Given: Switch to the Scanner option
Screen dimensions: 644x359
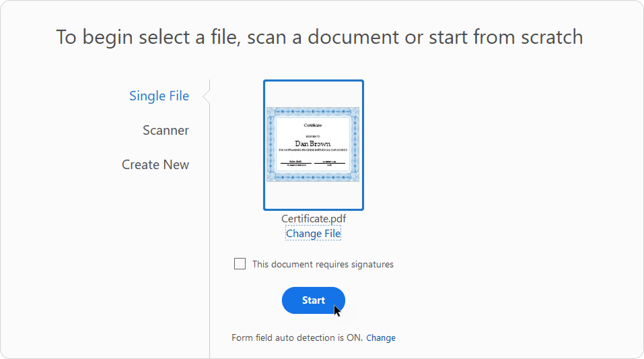Looking at the screenshot, I should pyautogui.click(x=166, y=130).
